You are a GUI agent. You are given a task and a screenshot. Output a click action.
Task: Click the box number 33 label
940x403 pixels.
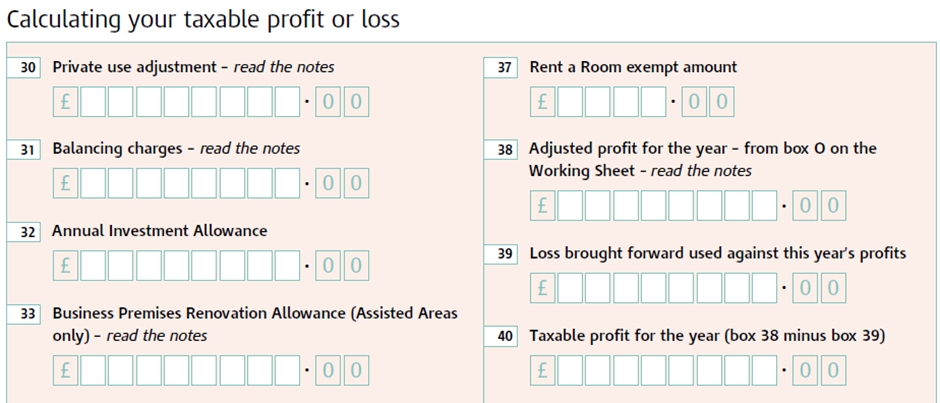click(29, 314)
